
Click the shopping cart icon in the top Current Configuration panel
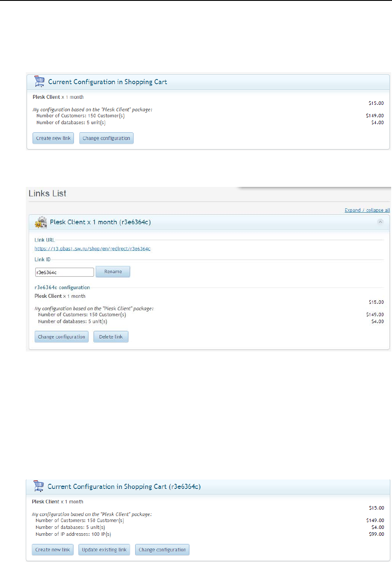[39, 81]
